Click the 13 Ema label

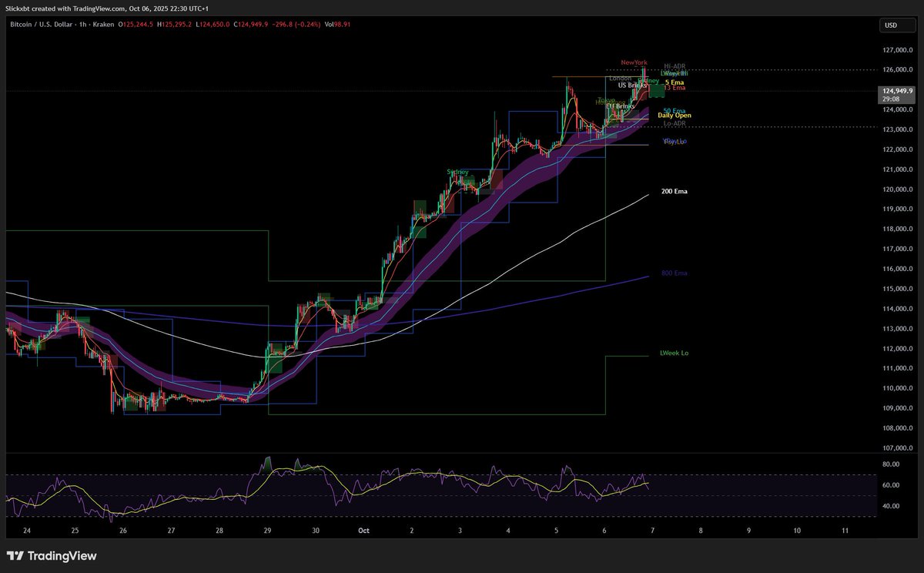tap(675, 88)
